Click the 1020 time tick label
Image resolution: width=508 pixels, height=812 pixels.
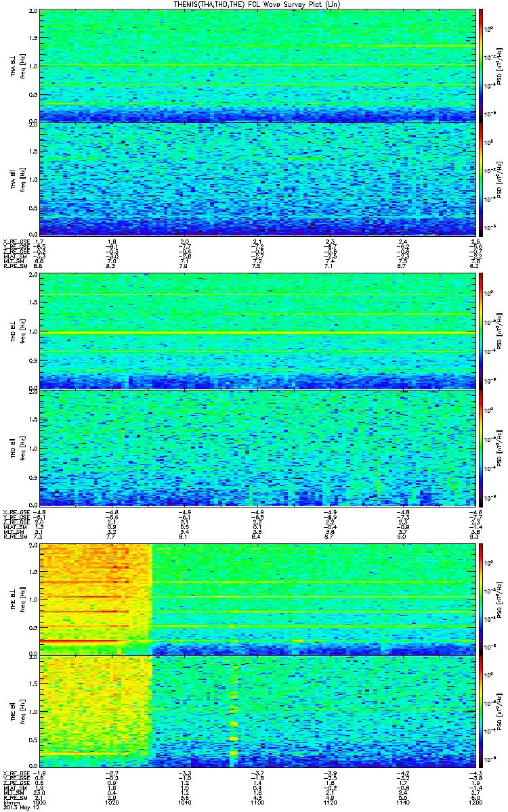pyautogui.click(x=112, y=803)
